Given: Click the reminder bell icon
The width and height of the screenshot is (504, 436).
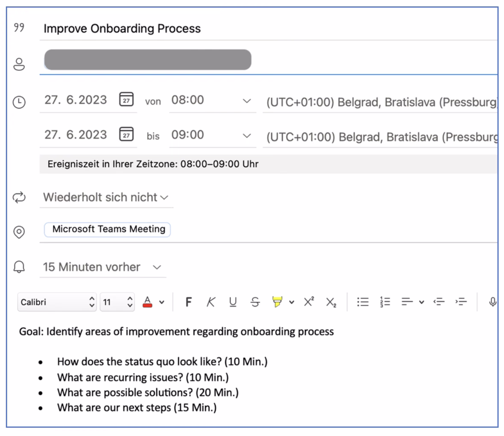Looking at the screenshot, I should 19,267.
